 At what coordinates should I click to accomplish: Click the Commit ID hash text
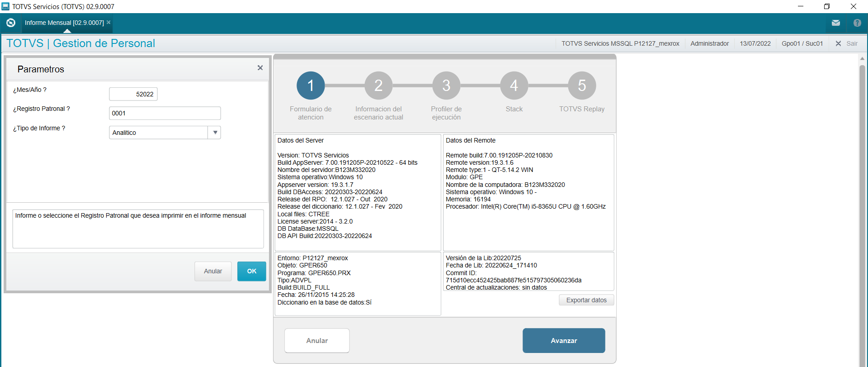pyautogui.click(x=514, y=280)
